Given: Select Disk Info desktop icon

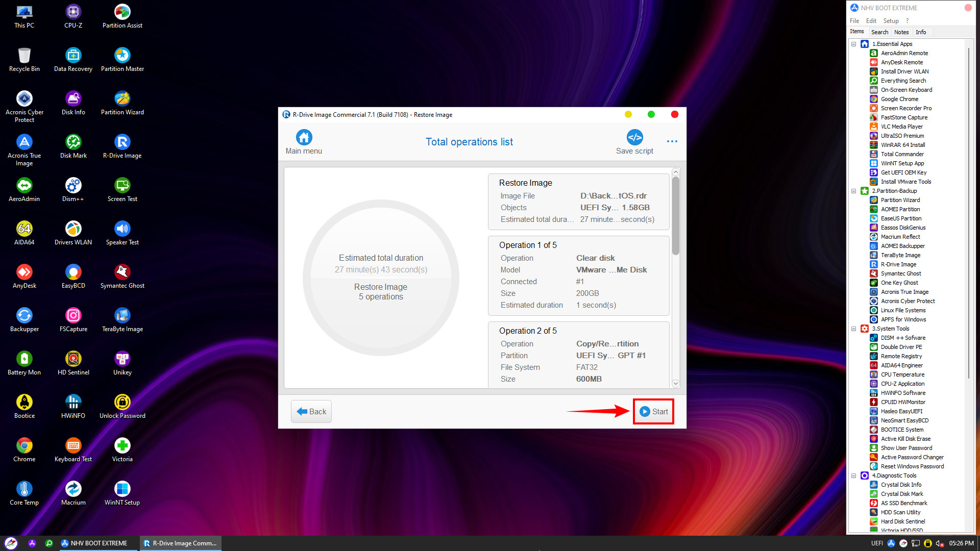Looking at the screenshot, I should (73, 103).
